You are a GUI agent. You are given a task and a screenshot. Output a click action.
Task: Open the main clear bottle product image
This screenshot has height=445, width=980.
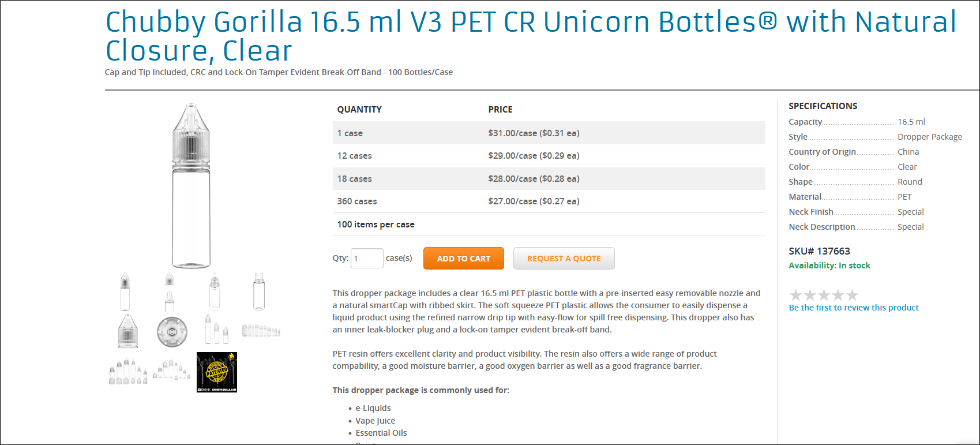coord(191,185)
